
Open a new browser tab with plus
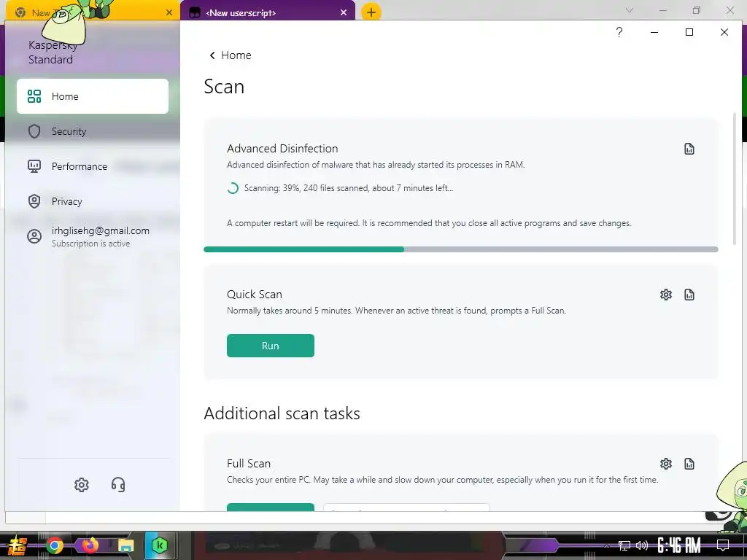click(371, 12)
